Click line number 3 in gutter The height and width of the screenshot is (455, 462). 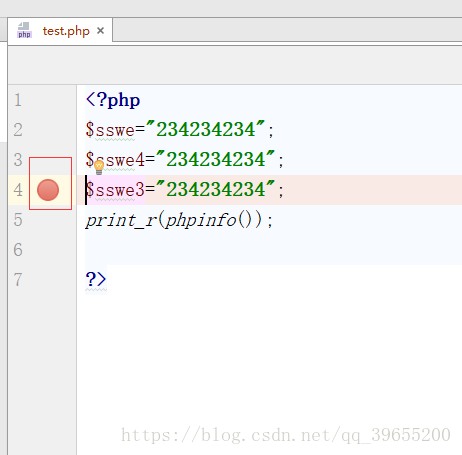pyautogui.click(x=18, y=160)
